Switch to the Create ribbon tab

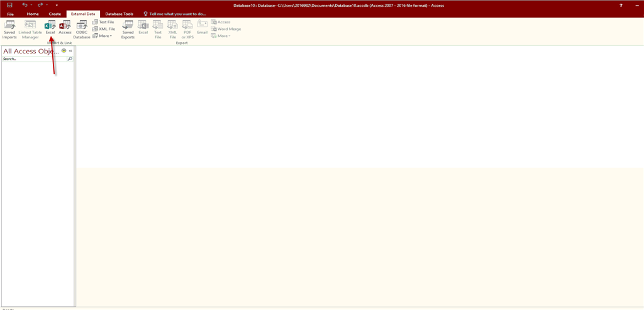(55, 14)
